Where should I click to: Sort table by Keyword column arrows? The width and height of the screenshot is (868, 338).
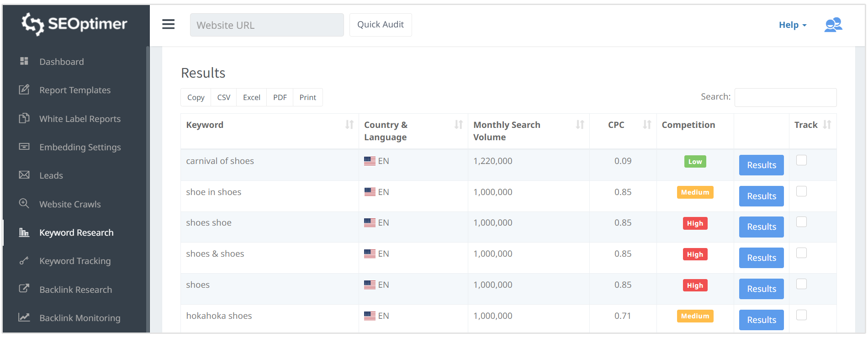[349, 125]
